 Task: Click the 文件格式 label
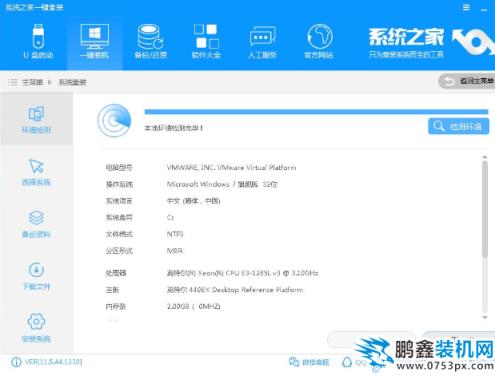click(119, 234)
